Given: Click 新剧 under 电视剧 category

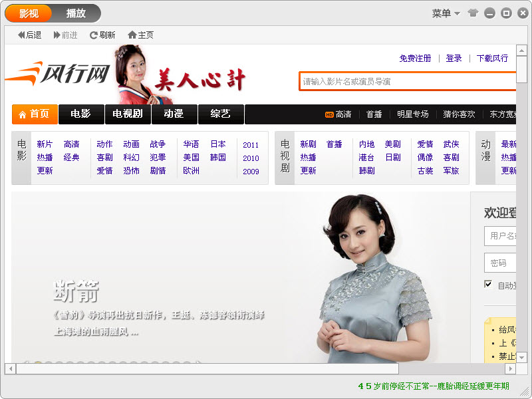Looking at the screenshot, I should click(308, 144).
